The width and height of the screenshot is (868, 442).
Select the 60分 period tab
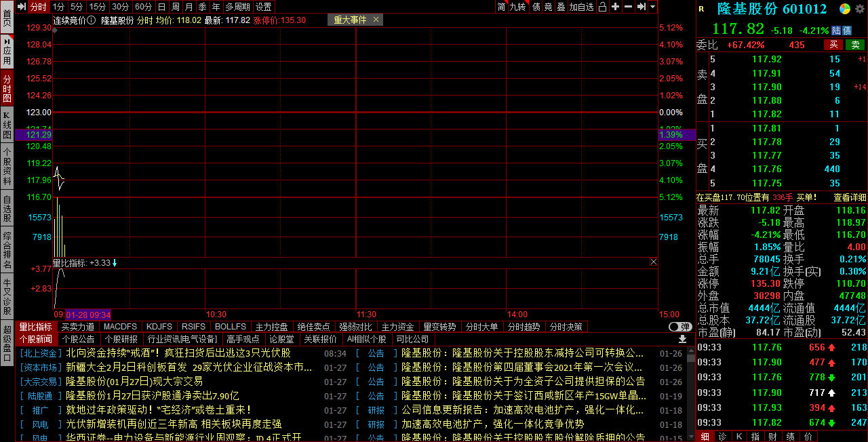(x=143, y=7)
